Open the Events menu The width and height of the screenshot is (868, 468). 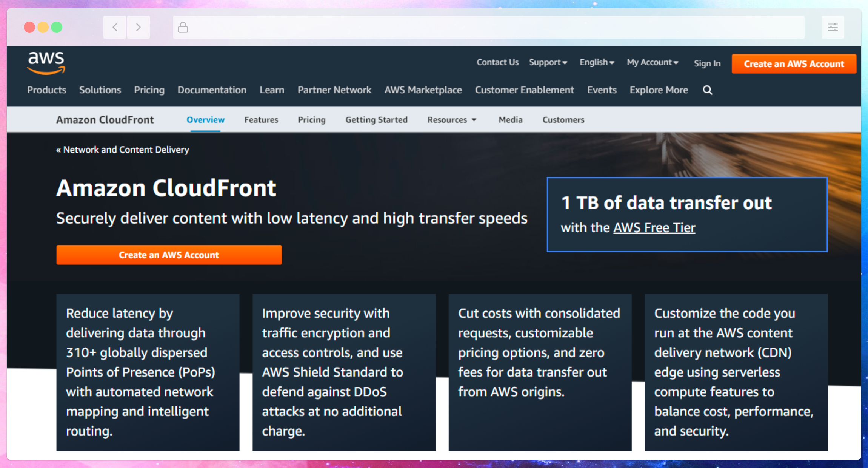pyautogui.click(x=602, y=90)
